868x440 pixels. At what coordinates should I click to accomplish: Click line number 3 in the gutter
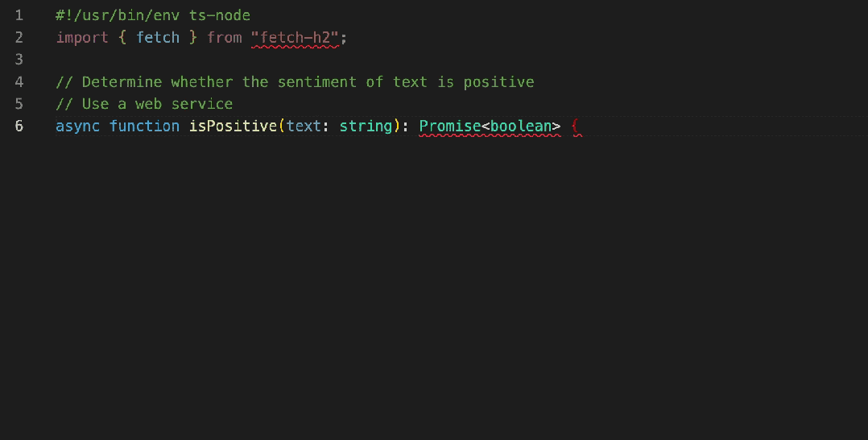coord(19,60)
